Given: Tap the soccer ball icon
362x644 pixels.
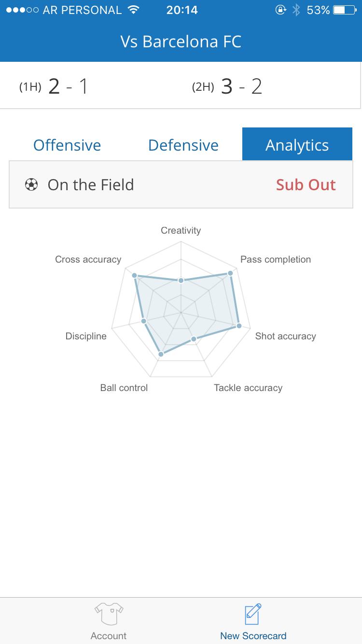Looking at the screenshot, I should (x=31, y=185).
